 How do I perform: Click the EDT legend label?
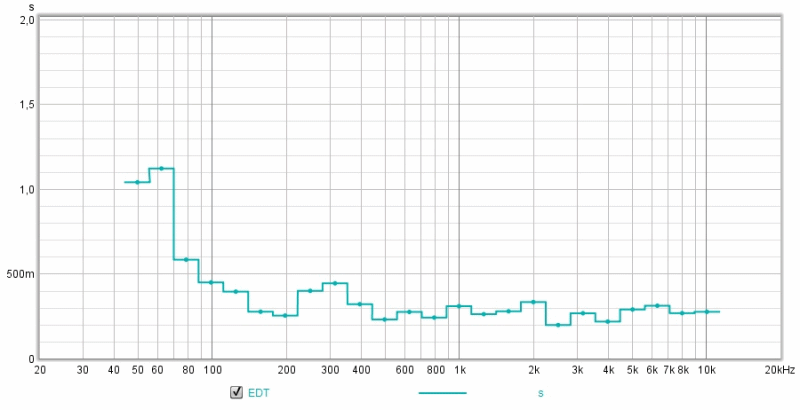tap(259, 393)
